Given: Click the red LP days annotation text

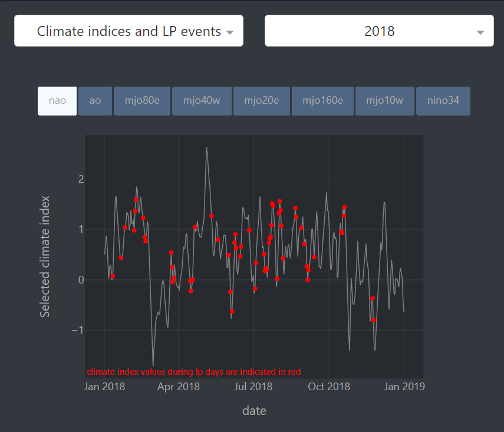Looking at the screenshot, I should [194, 372].
